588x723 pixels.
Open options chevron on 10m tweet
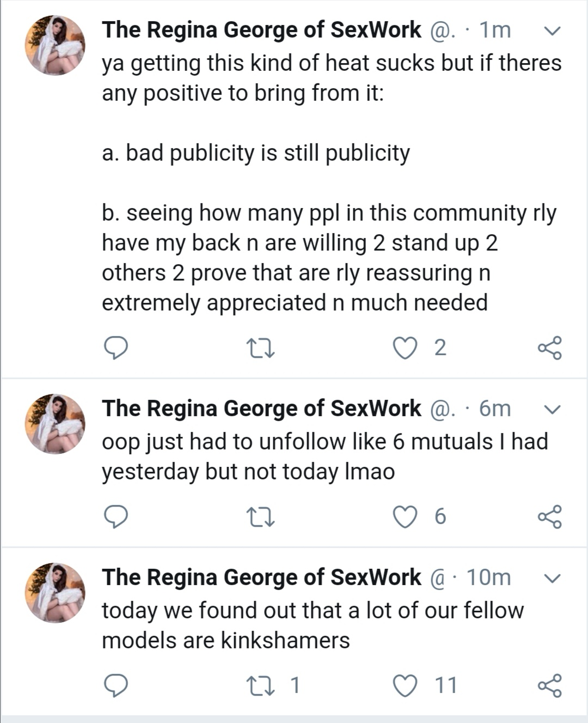coord(552,578)
